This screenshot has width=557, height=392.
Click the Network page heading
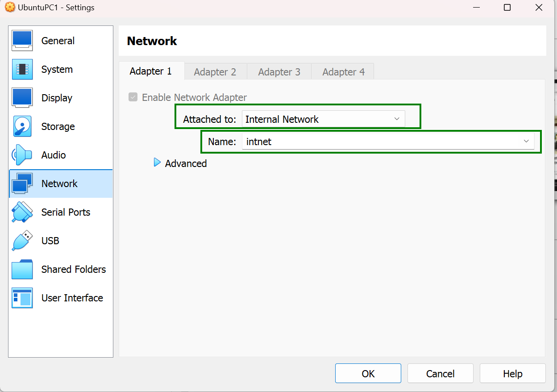pyautogui.click(x=152, y=41)
